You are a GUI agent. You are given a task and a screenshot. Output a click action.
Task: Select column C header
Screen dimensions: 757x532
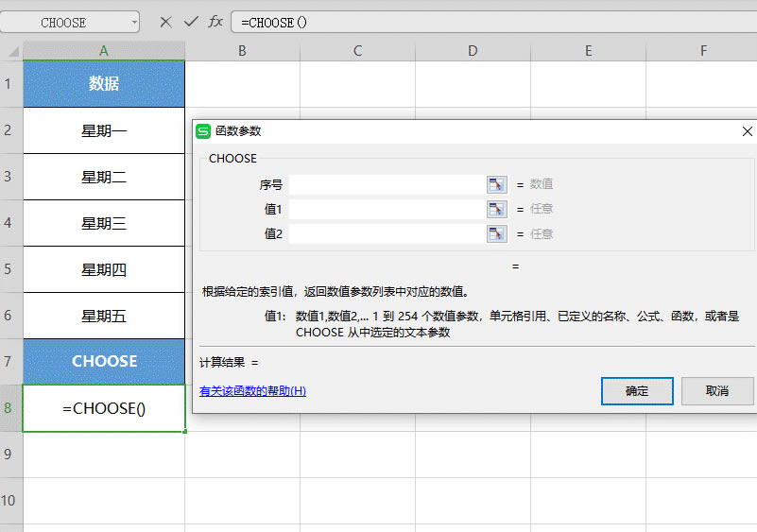(357, 51)
